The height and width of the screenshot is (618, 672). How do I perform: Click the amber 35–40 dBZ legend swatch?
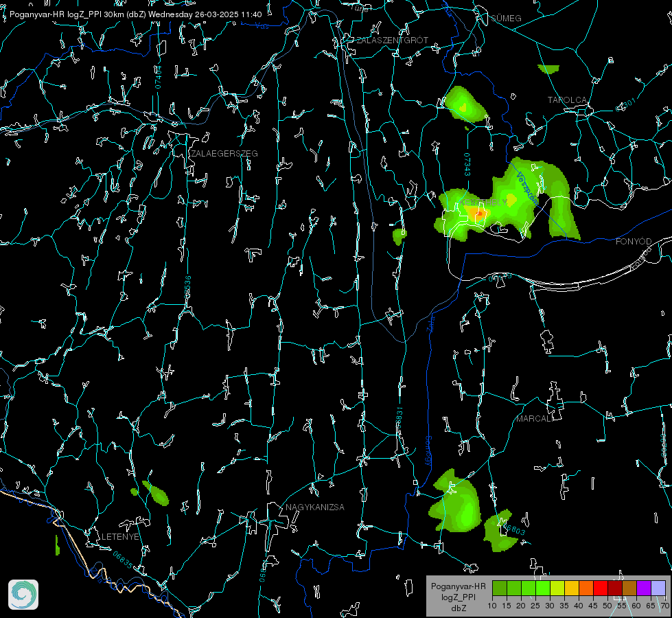572,588
